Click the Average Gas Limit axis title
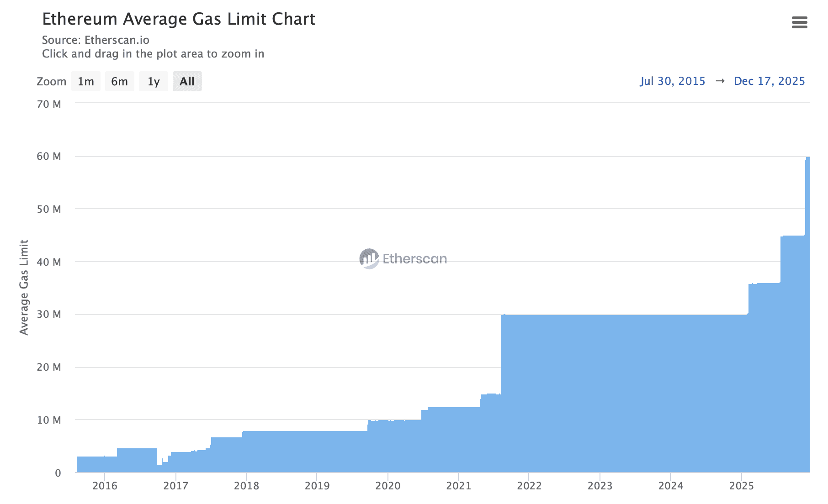Viewport: 828px width, 504px height. 24,287
